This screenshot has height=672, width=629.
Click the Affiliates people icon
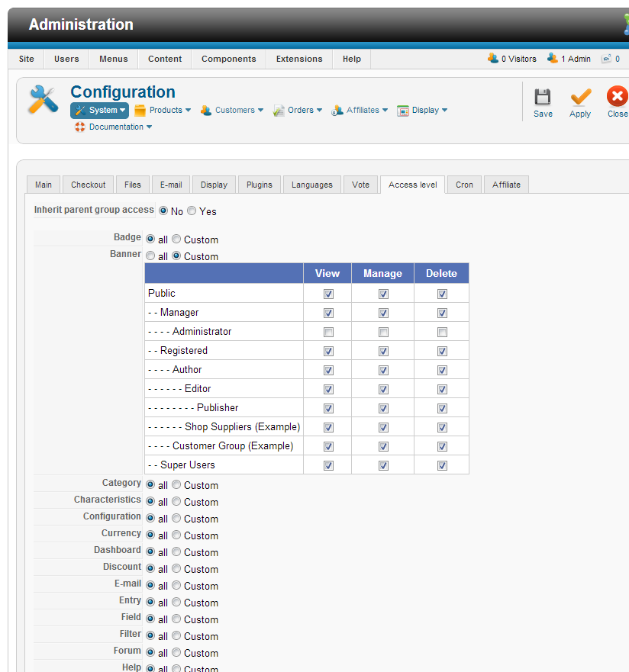pos(337,111)
